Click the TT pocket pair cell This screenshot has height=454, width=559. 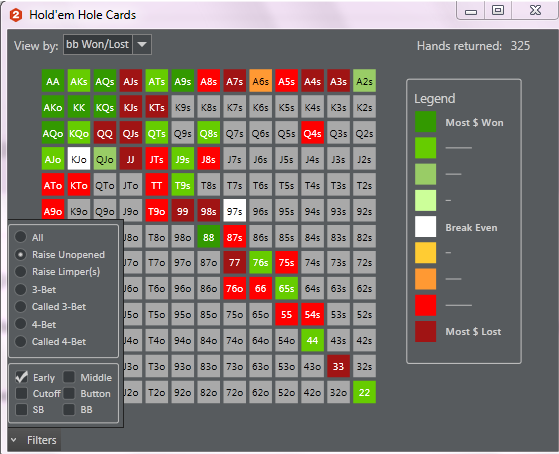click(x=157, y=185)
